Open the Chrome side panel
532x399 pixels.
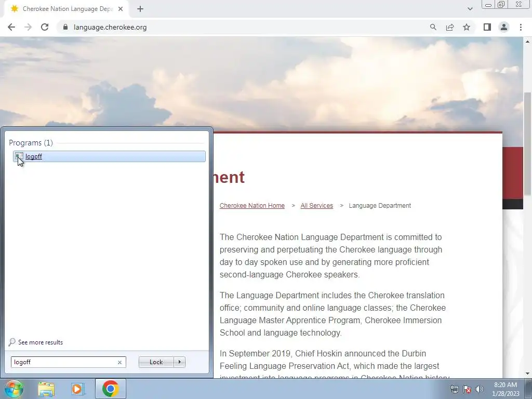coord(487,27)
